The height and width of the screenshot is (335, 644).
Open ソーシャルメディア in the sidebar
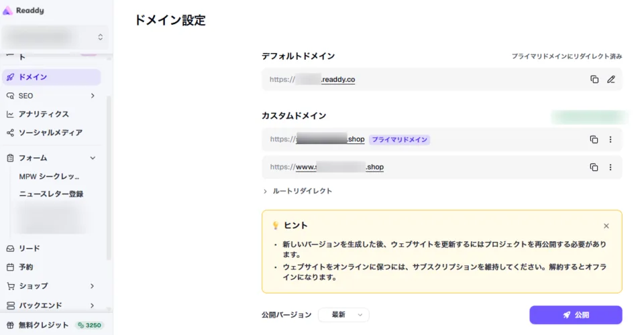coord(52,133)
